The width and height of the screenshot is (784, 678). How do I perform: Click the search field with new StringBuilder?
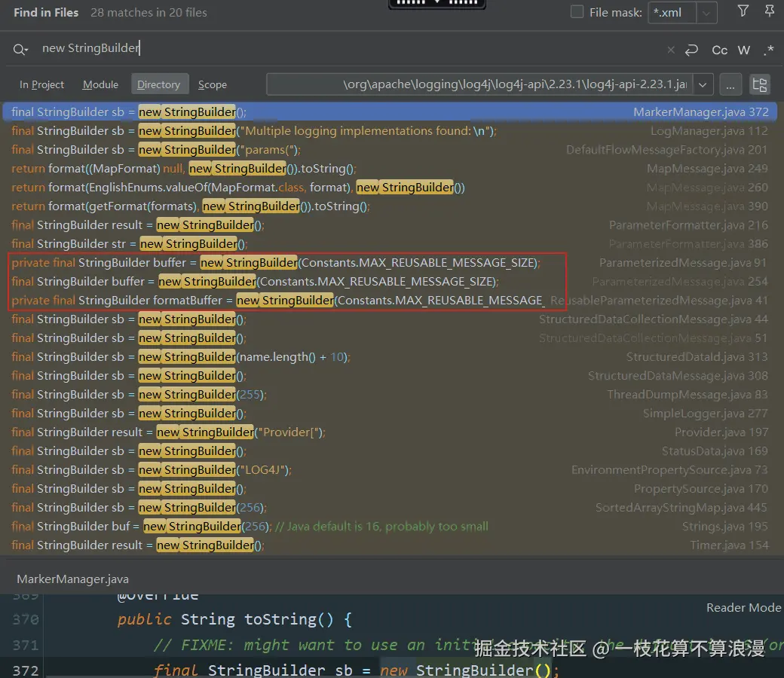tap(340, 48)
